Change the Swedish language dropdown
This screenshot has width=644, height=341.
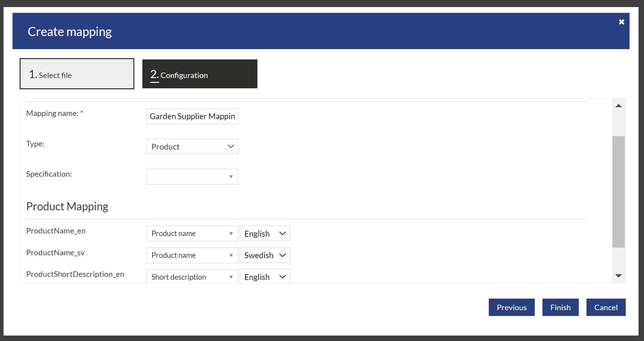(265, 255)
